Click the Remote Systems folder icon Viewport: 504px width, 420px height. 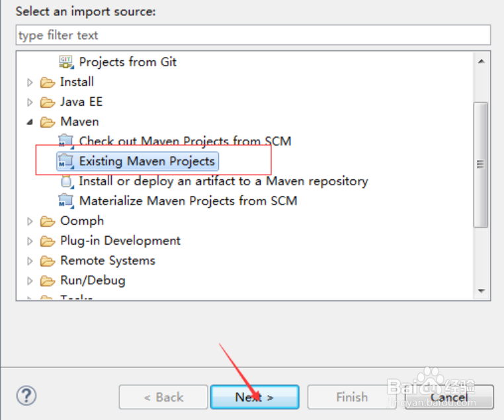pos(47,261)
